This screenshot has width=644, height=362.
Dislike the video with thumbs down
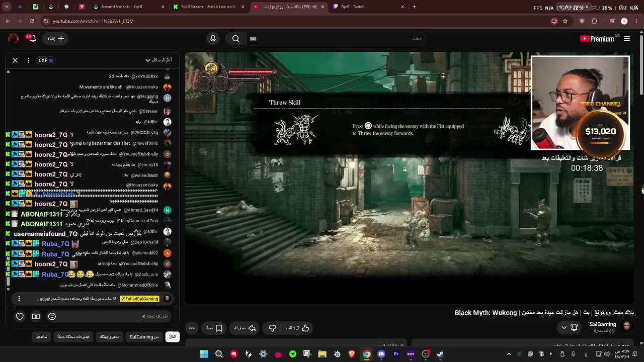click(x=272, y=328)
